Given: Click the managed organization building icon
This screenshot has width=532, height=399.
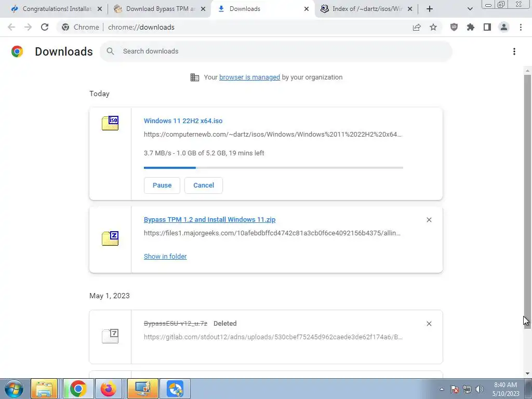Looking at the screenshot, I should coord(195,77).
